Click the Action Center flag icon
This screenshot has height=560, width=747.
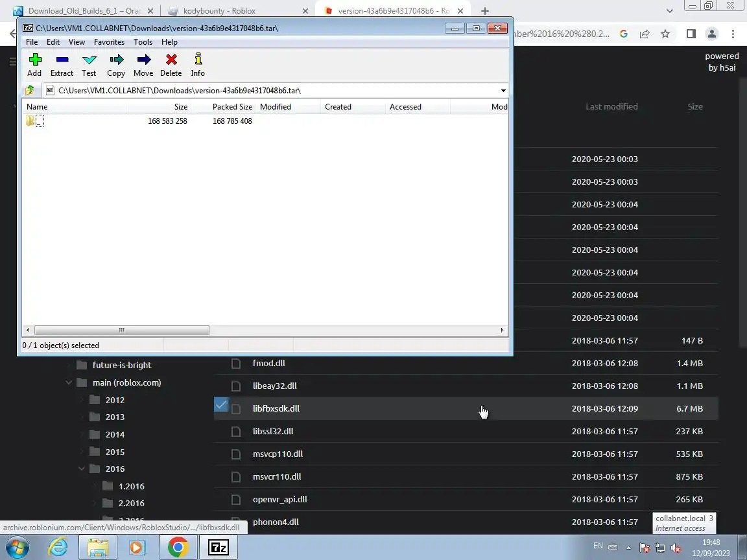pyautogui.click(x=644, y=548)
